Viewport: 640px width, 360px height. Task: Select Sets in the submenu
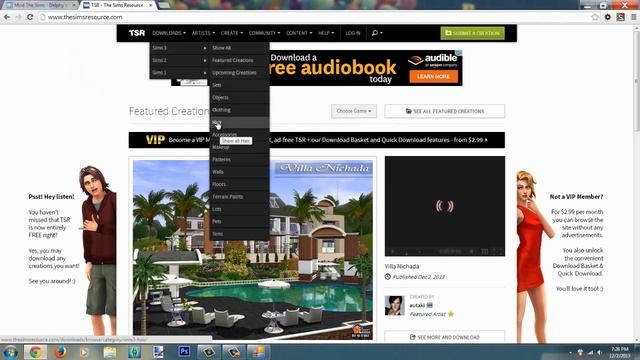coord(240,85)
